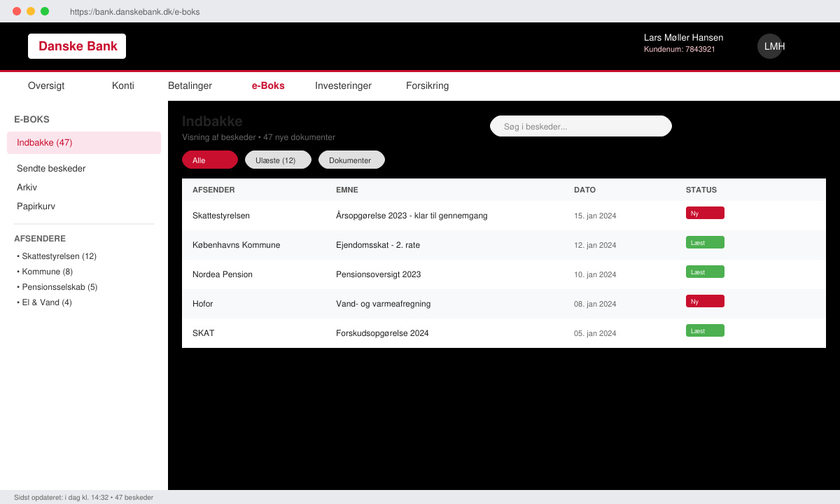Image resolution: width=840 pixels, height=504 pixels.
Task: Go to the Betalinger tab
Action: coord(190,85)
